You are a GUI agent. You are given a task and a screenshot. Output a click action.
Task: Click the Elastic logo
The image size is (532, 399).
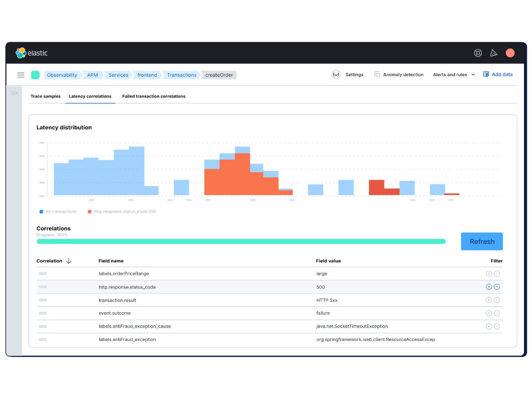click(x=31, y=53)
